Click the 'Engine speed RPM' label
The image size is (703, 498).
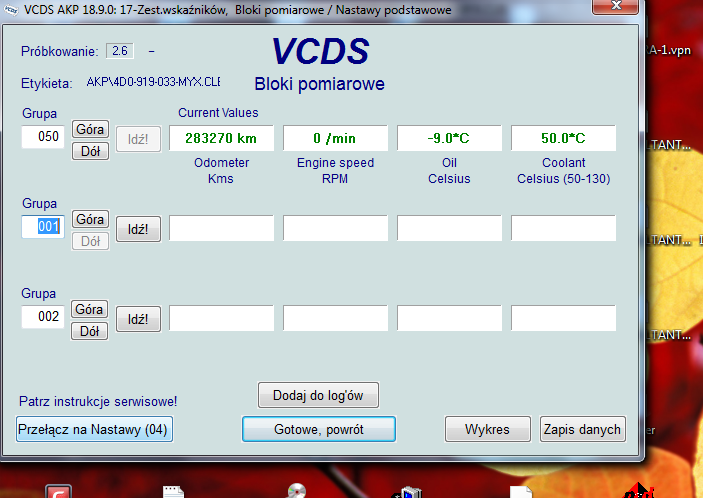tap(335, 171)
